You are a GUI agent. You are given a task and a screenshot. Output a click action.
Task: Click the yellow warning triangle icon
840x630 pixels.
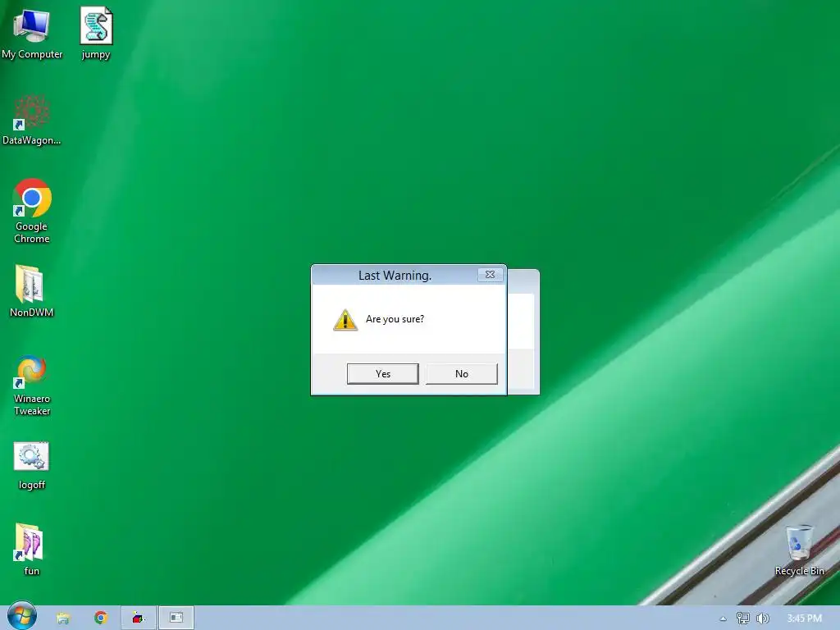point(345,321)
